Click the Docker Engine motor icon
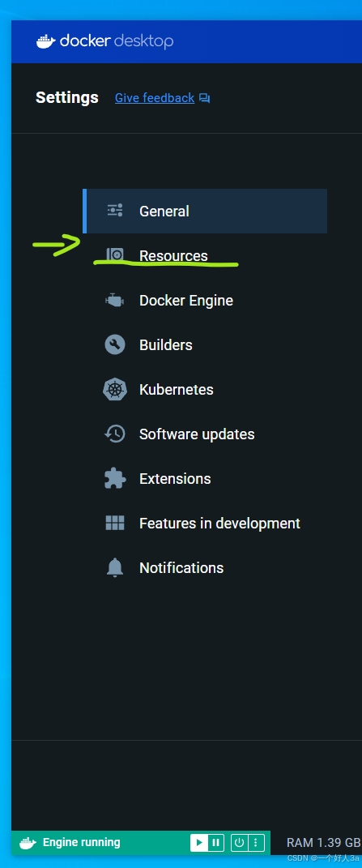The image size is (362, 868). click(115, 300)
